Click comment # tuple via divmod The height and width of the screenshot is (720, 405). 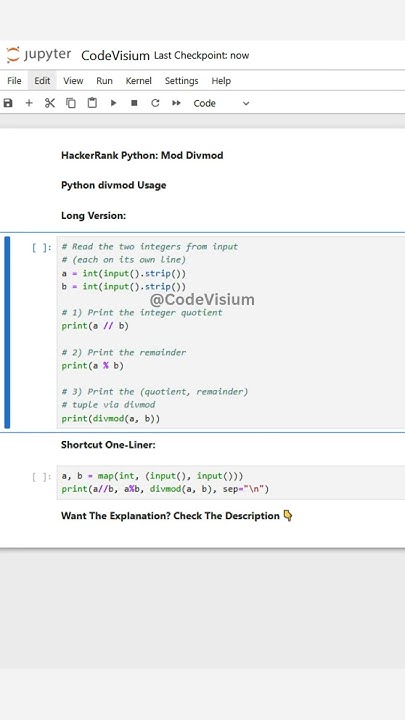(108, 405)
